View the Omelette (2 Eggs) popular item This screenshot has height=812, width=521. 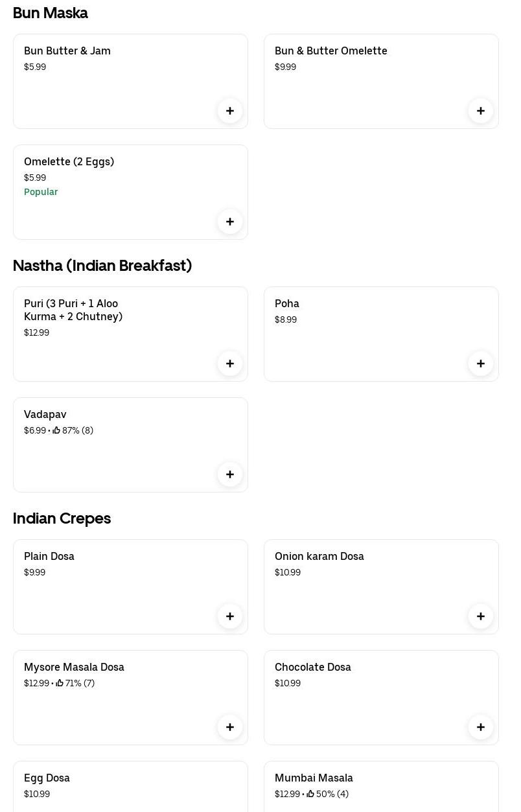click(x=69, y=162)
